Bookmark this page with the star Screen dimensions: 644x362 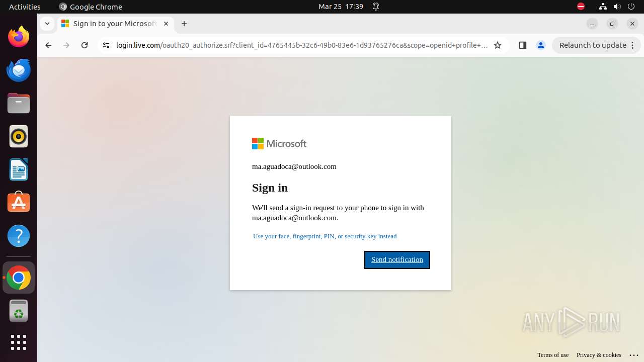pyautogui.click(x=498, y=45)
